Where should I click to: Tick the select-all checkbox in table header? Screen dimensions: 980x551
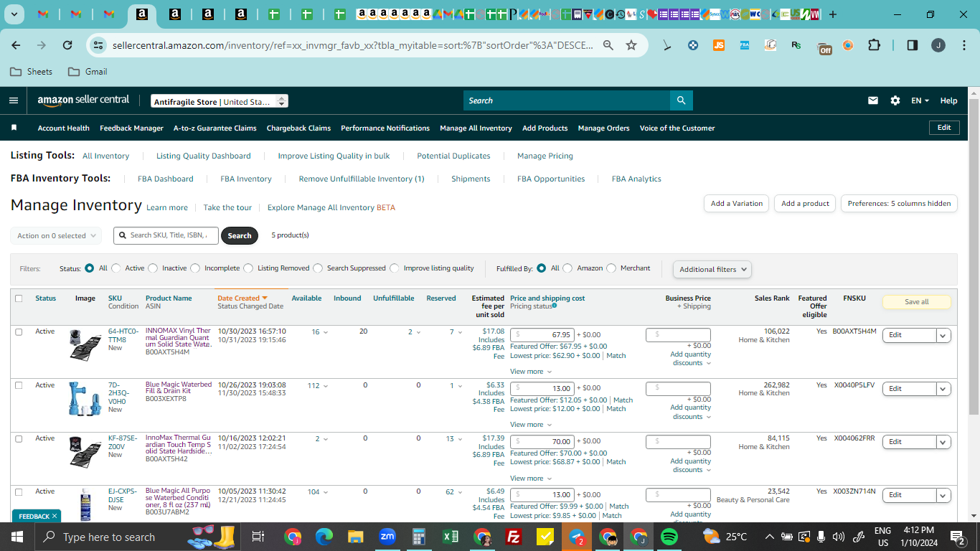(19, 298)
